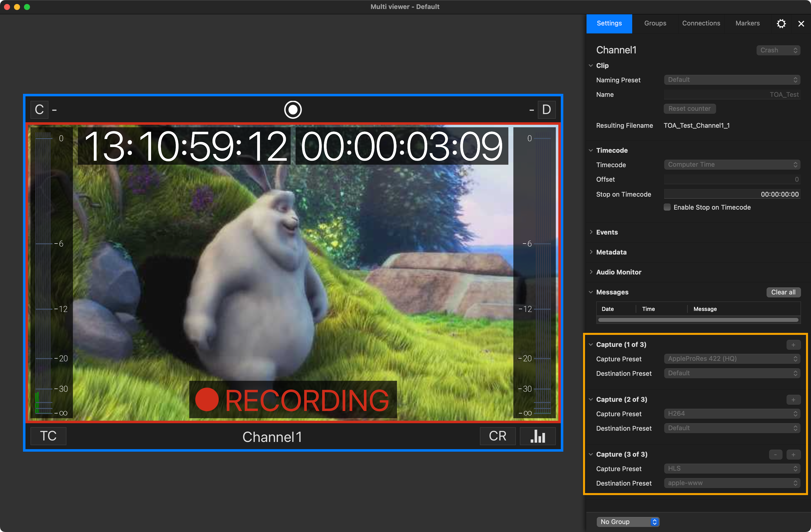Click the Channel1 heading in Settings

coord(616,50)
